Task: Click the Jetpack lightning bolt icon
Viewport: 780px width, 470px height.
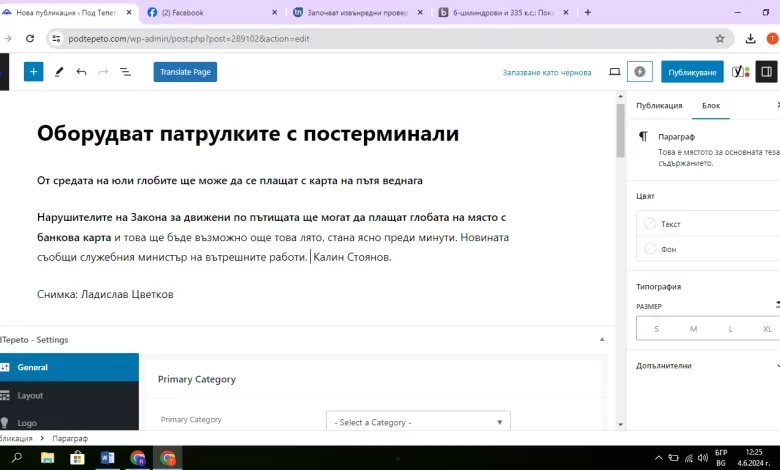Action: [x=640, y=72]
